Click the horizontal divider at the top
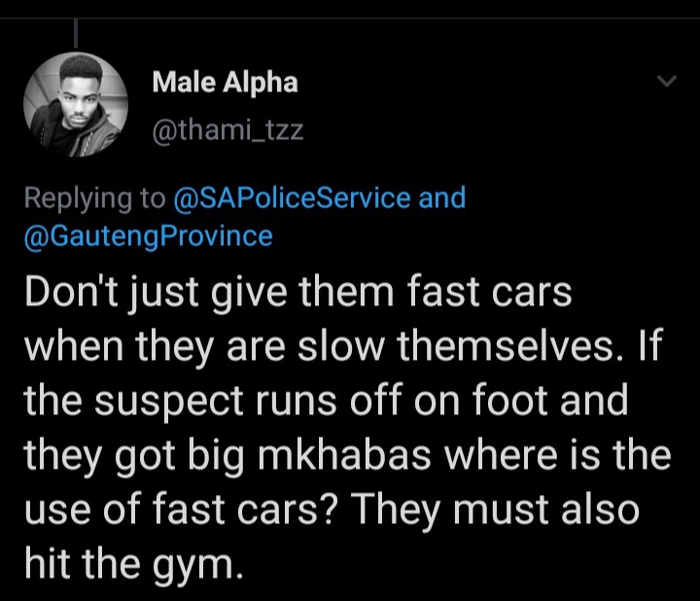Image resolution: width=700 pixels, height=601 pixels. (x=350, y=18)
